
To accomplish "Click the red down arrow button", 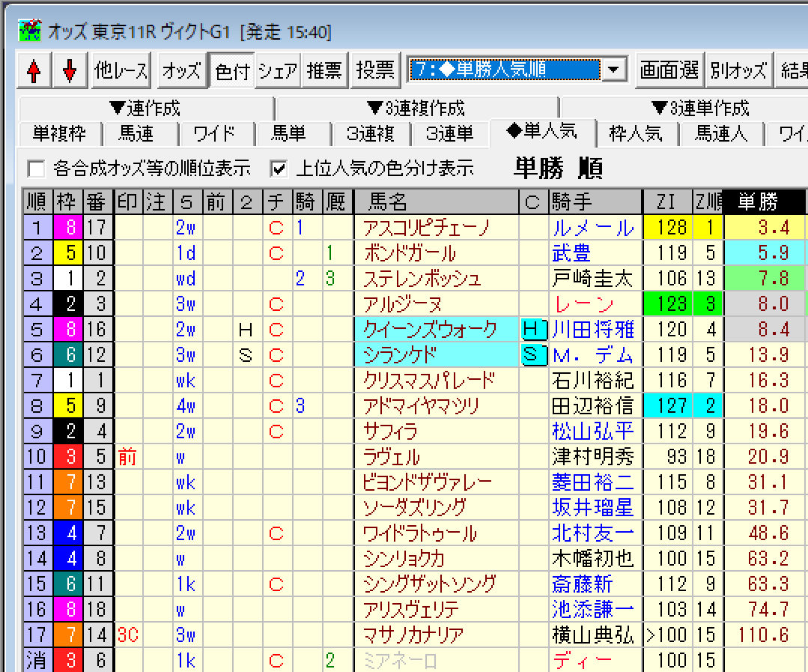I will pyautogui.click(x=70, y=71).
